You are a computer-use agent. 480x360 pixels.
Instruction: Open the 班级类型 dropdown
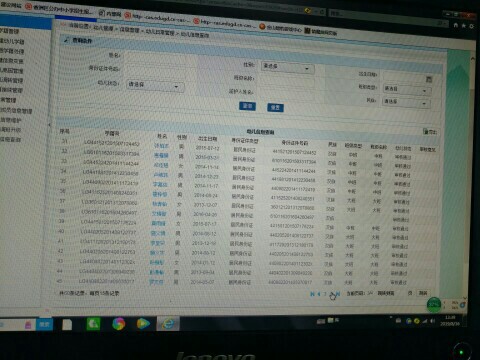coord(407,89)
